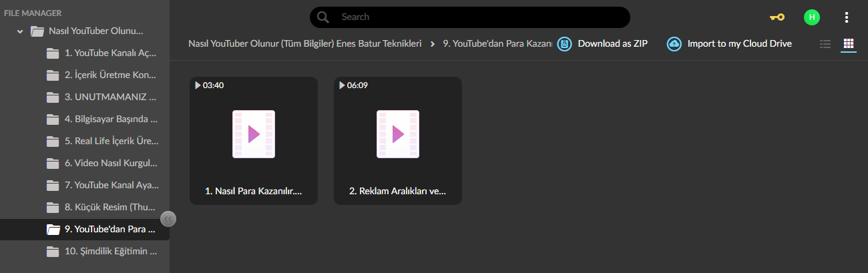The height and width of the screenshot is (273, 868).
Task: Switch to grid thumbnail view
Action: pos(849,44)
